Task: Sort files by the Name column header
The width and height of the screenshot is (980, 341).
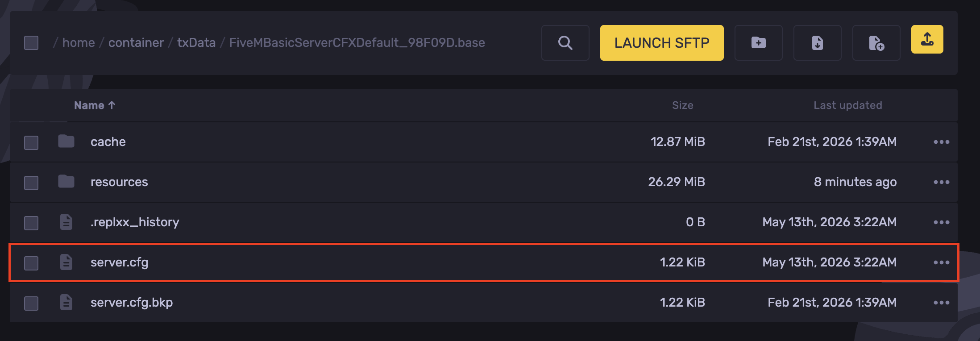Action: [95, 105]
